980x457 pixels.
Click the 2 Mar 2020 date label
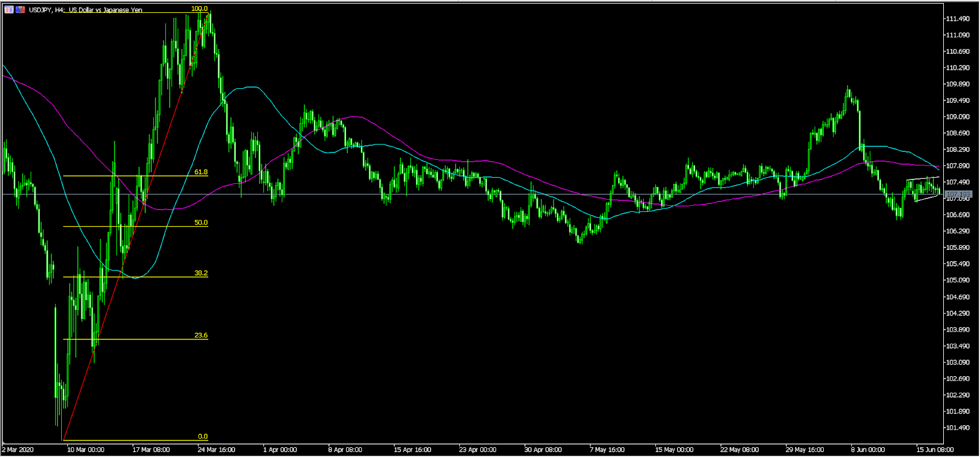click(18, 450)
